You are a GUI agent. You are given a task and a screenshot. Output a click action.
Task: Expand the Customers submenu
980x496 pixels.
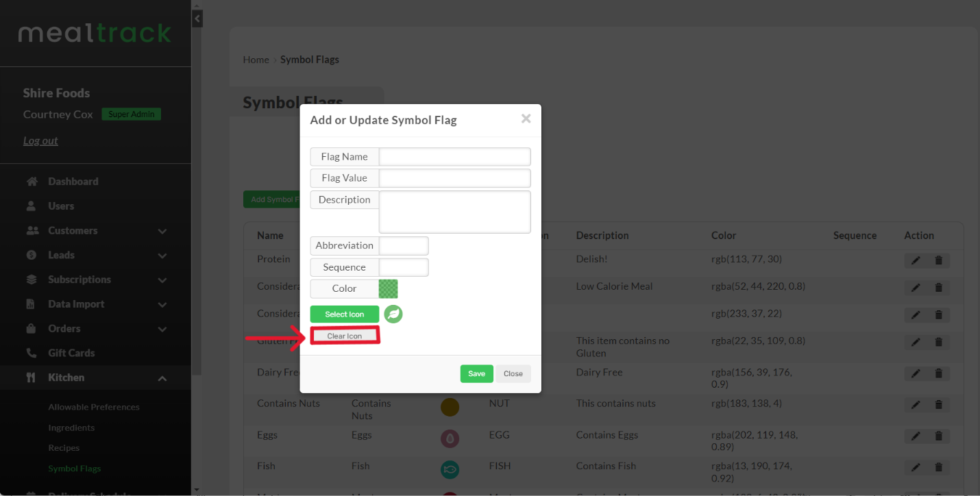tap(162, 231)
